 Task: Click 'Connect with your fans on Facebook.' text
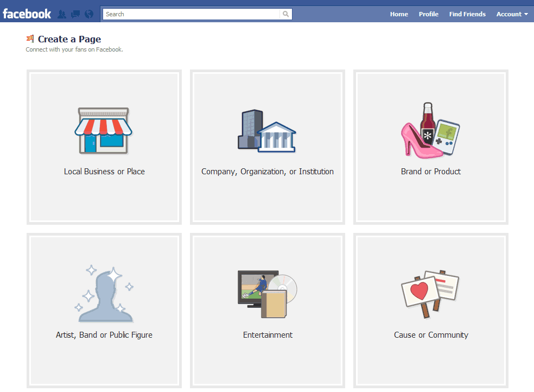click(x=74, y=50)
